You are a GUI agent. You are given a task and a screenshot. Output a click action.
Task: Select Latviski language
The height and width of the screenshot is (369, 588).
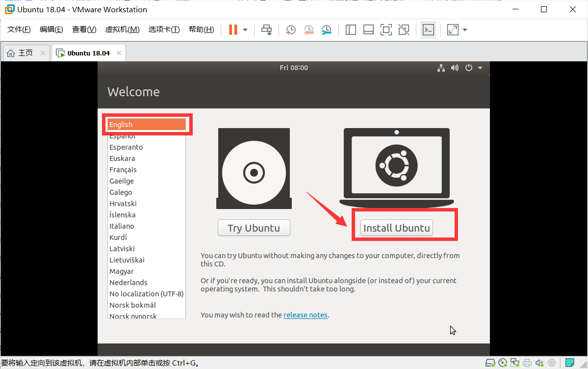pyautogui.click(x=147, y=248)
